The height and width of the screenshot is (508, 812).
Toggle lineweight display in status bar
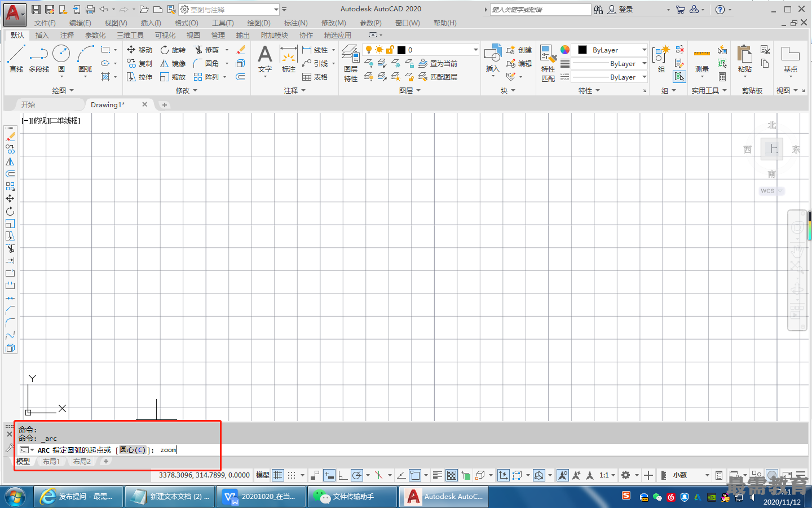pyautogui.click(x=437, y=475)
